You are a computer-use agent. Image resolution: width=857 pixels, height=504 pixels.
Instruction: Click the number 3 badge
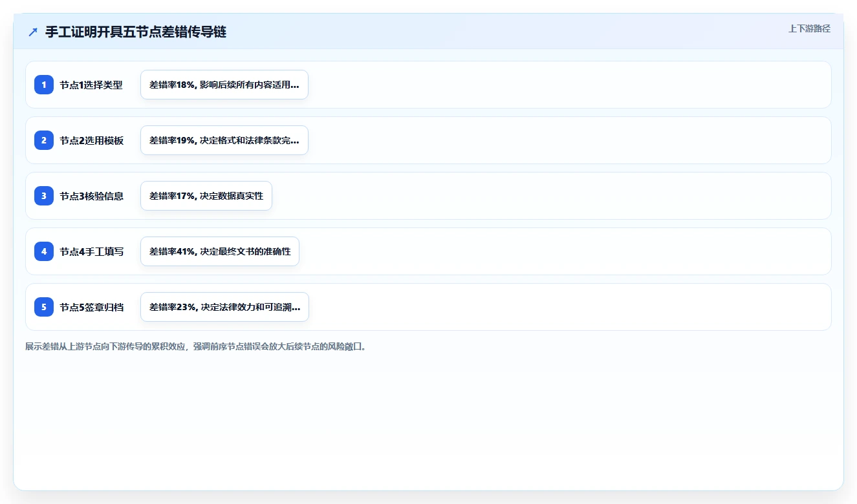[44, 196]
